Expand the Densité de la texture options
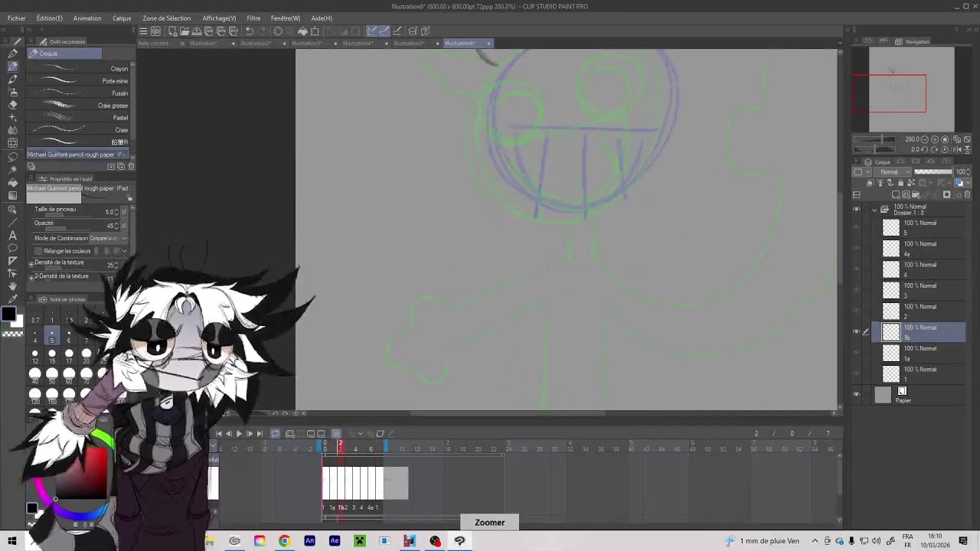Viewport: 980px width, 551px height. [31, 263]
